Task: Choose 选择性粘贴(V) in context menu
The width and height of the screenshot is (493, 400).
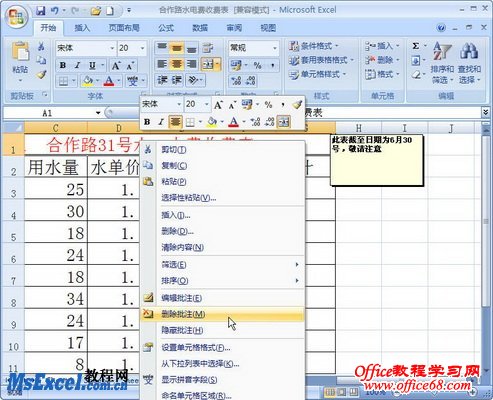Action: (x=223, y=198)
